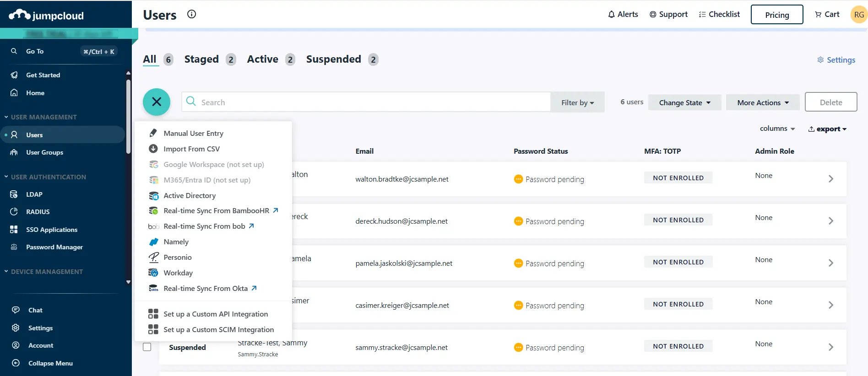Screen dimensions: 868x376
Task: Select Active Directory import option
Action: pyautogui.click(x=190, y=195)
